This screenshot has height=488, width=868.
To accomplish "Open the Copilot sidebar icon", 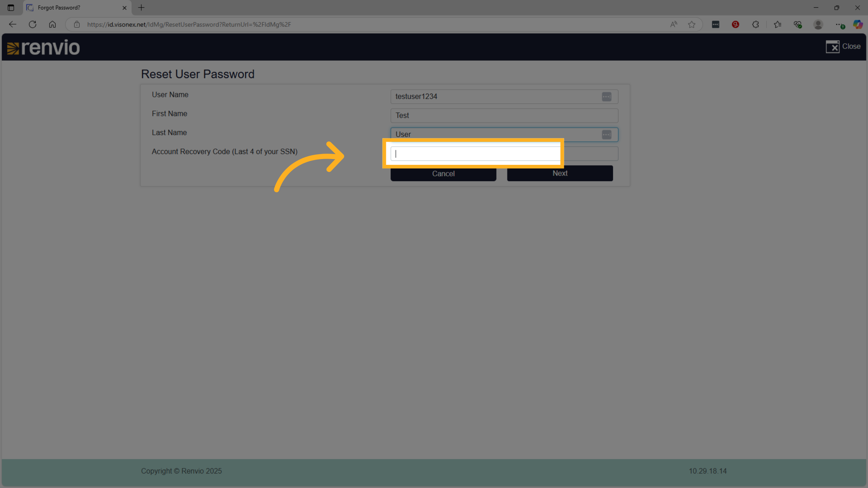I will [x=858, y=24].
